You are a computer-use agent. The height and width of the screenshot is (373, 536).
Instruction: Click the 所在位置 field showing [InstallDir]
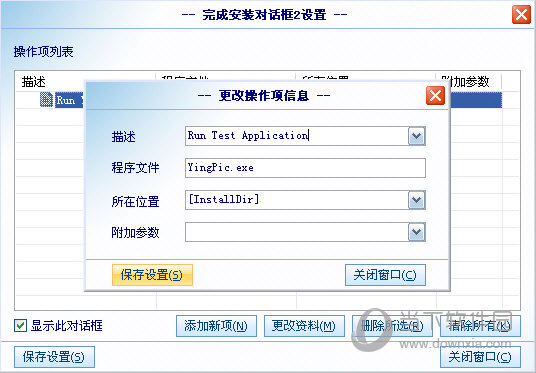297,200
